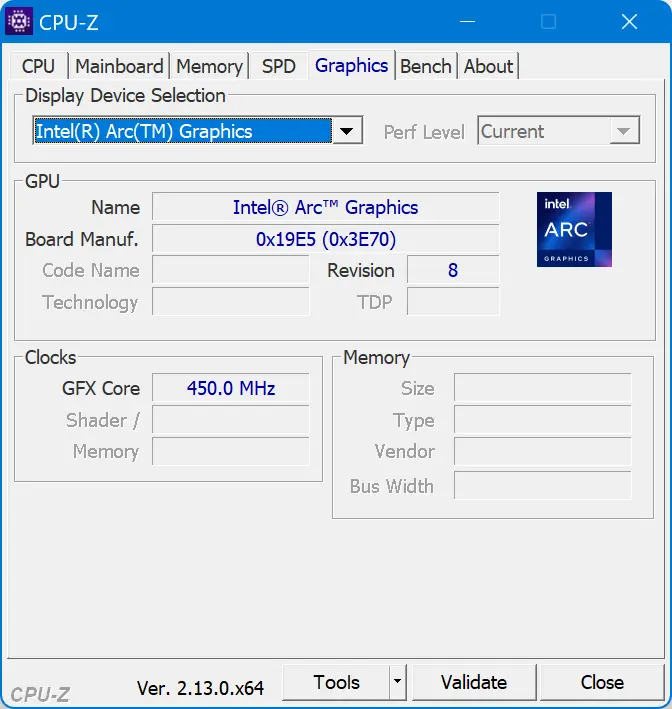Close the window with title bar X
Image resolution: width=672 pixels, height=709 pixels.
coord(629,21)
